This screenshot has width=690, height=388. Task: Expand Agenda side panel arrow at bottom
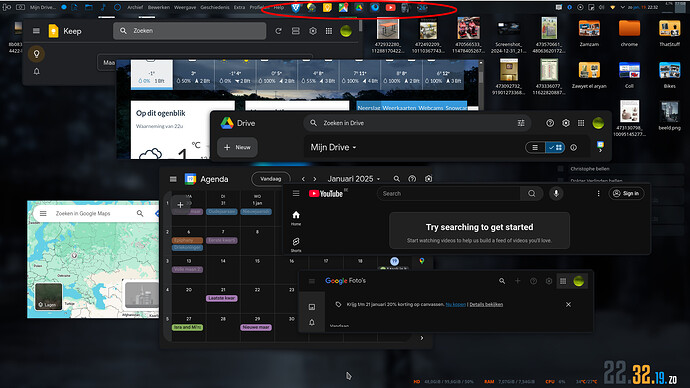pyautogui.click(x=422, y=338)
